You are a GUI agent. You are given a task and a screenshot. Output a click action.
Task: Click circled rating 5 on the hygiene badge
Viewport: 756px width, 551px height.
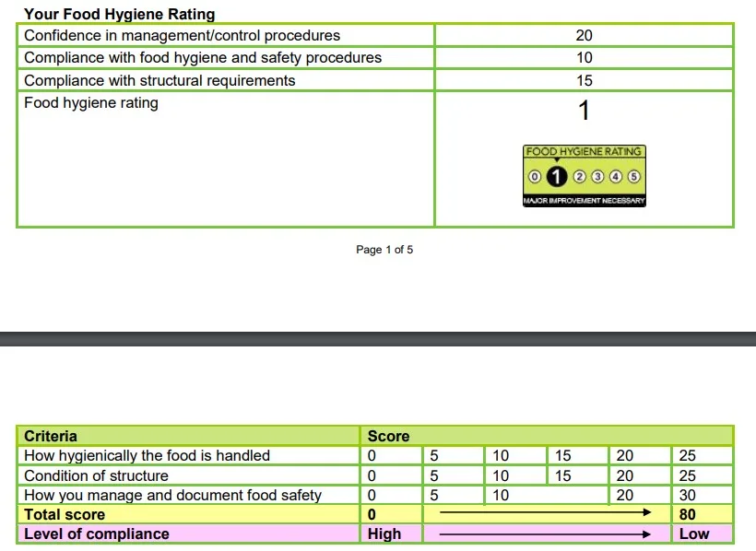coord(633,177)
